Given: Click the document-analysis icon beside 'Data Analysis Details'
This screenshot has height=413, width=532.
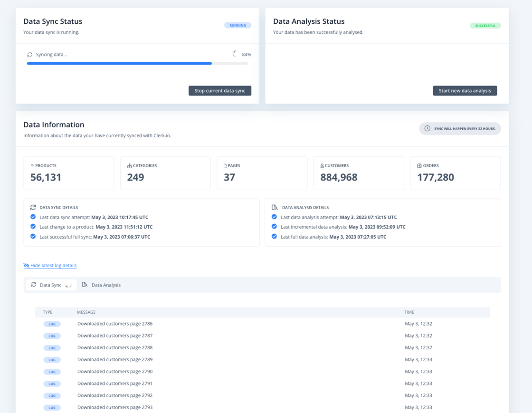Looking at the screenshot, I should click(x=275, y=207).
